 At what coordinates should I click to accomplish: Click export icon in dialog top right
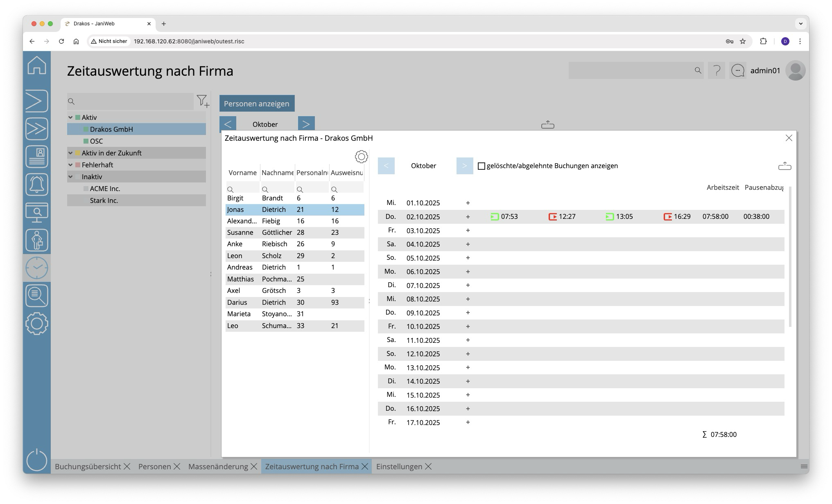pos(784,166)
